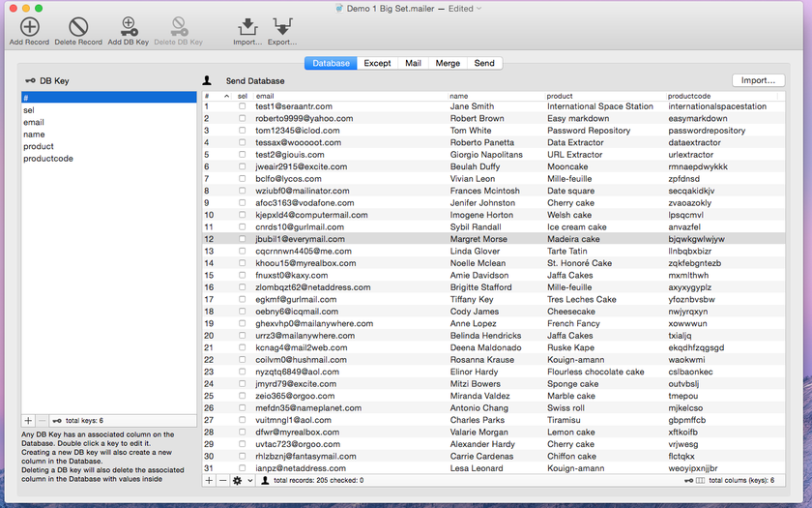Open the Export toolbar icon
Screen dimensions: 812x508
[x=282, y=27]
